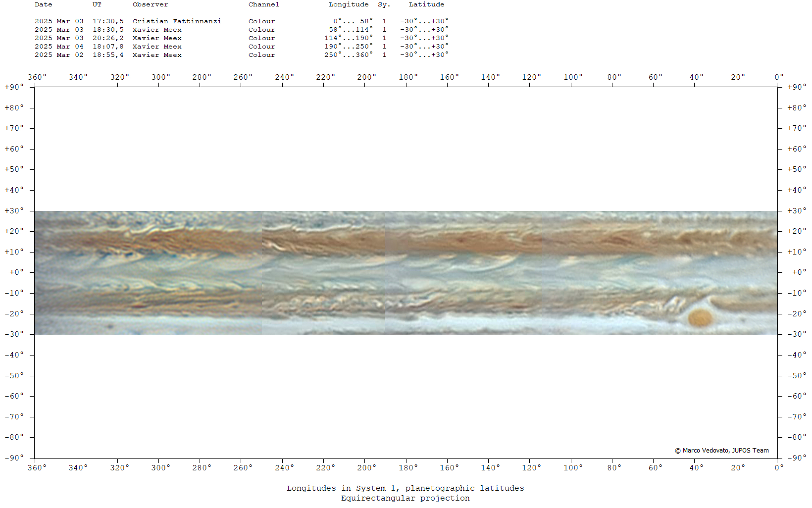Click "+0°" on the left latitude axis
The width and height of the screenshot is (812, 508).
pos(16,272)
